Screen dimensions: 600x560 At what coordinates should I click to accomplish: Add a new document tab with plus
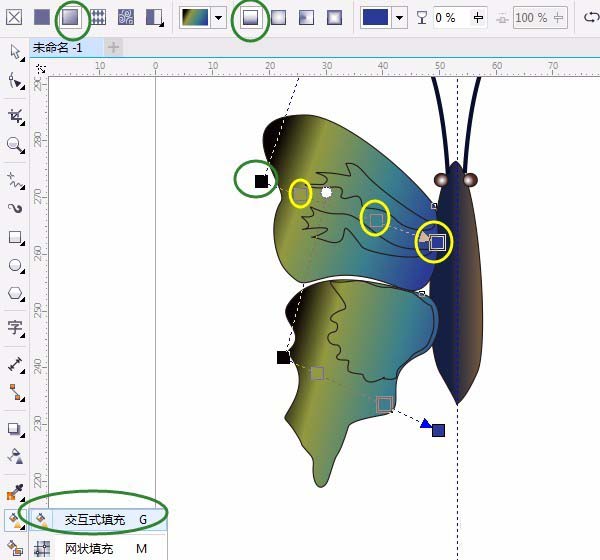click(x=113, y=47)
